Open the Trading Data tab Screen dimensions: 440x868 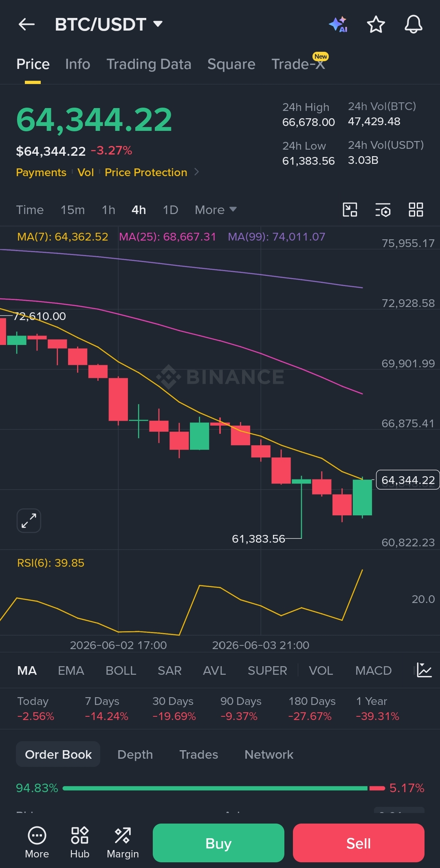click(x=149, y=64)
